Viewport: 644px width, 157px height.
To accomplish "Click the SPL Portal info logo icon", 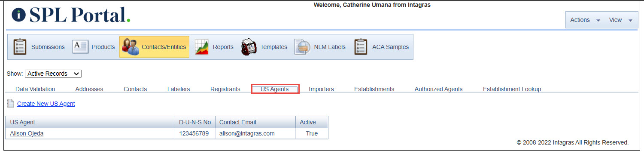I will 19,15.
